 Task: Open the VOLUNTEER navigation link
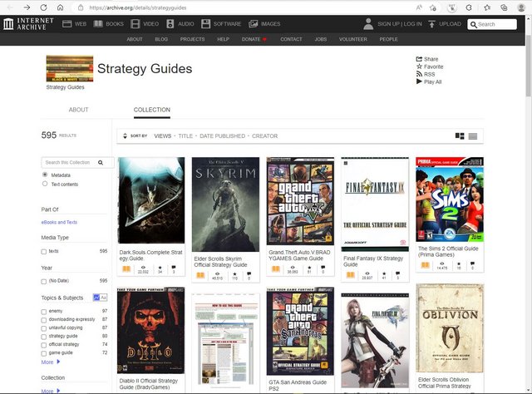pos(352,39)
